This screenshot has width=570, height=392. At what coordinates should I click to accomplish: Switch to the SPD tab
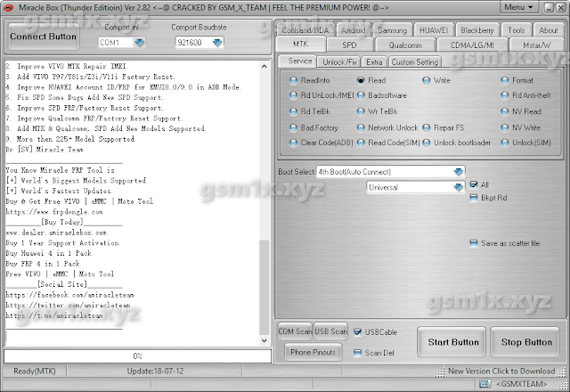tap(349, 45)
